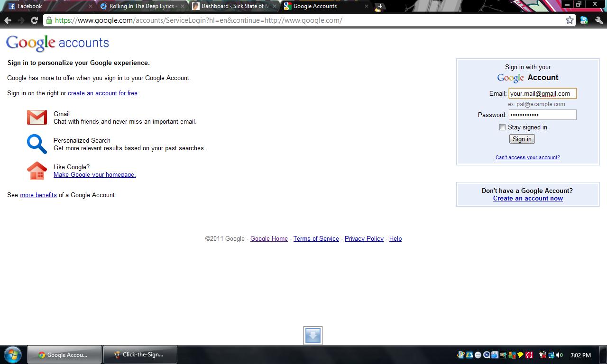Image resolution: width=607 pixels, height=364 pixels.
Task: Bookmark this page using the star icon
Action: [570, 20]
